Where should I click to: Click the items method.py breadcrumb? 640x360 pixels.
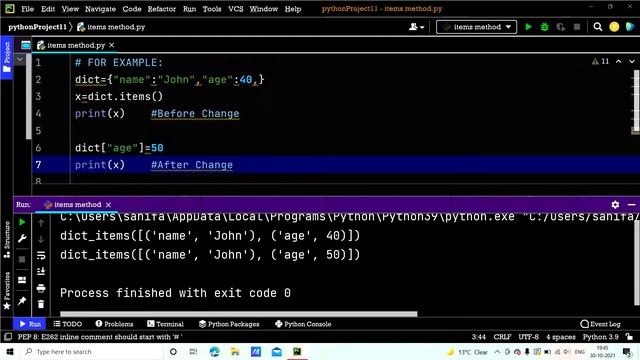pos(111,27)
